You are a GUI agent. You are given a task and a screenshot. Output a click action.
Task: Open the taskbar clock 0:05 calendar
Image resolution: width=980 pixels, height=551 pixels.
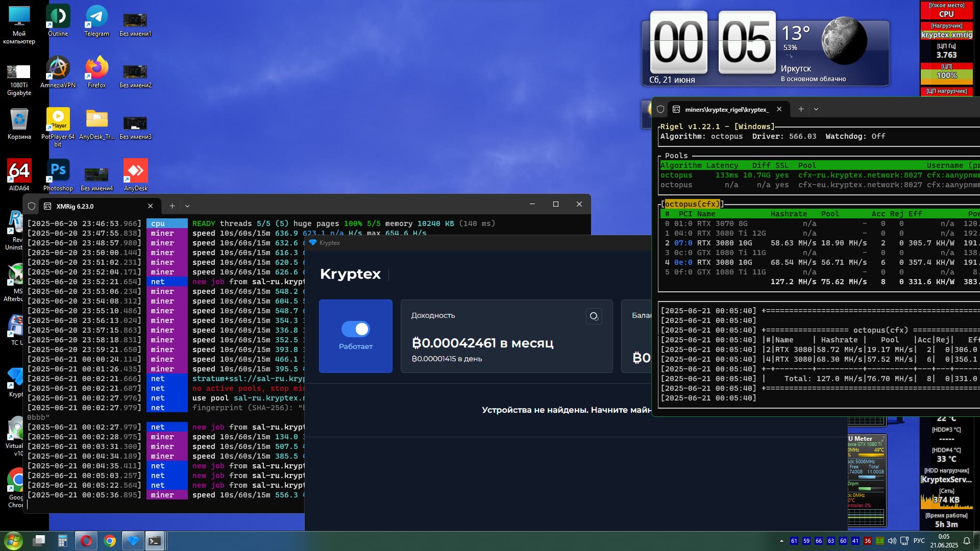click(944, 541)
